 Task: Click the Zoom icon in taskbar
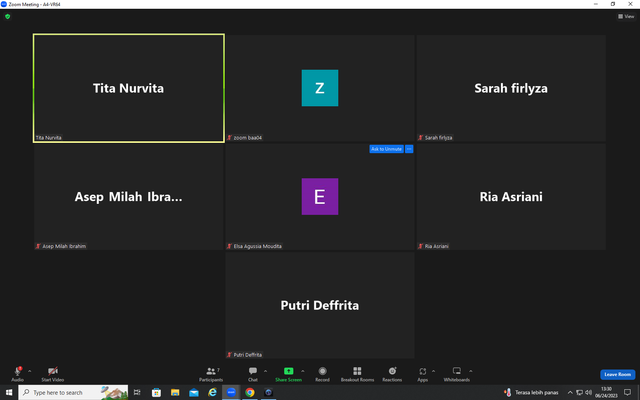pyautogui.click(x=231, y=392)
